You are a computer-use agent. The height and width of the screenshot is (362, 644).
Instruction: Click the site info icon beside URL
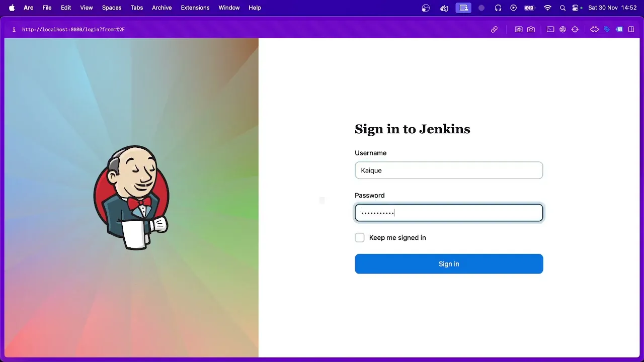point(14,30)
